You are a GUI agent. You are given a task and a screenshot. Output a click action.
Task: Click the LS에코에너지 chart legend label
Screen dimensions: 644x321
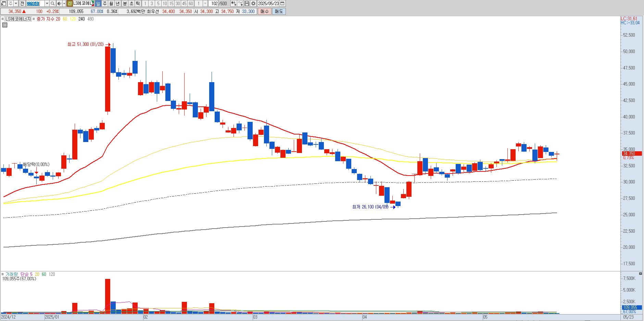(18, 19)
